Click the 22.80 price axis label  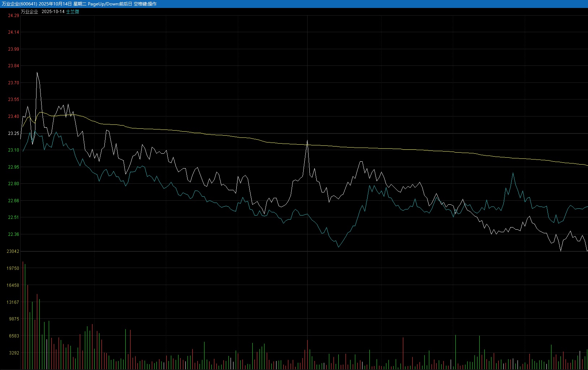click(14, 184)
